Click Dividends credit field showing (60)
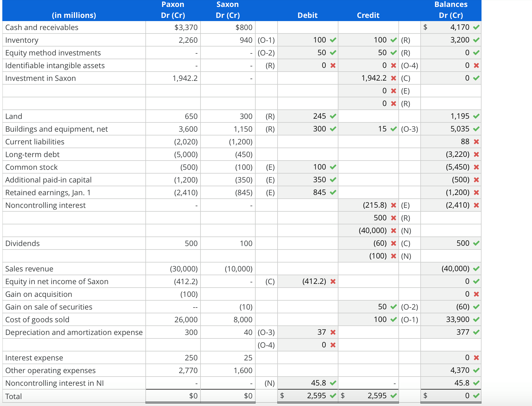Image resolution: width=532 pixels, height=406 pixels. 368,243
